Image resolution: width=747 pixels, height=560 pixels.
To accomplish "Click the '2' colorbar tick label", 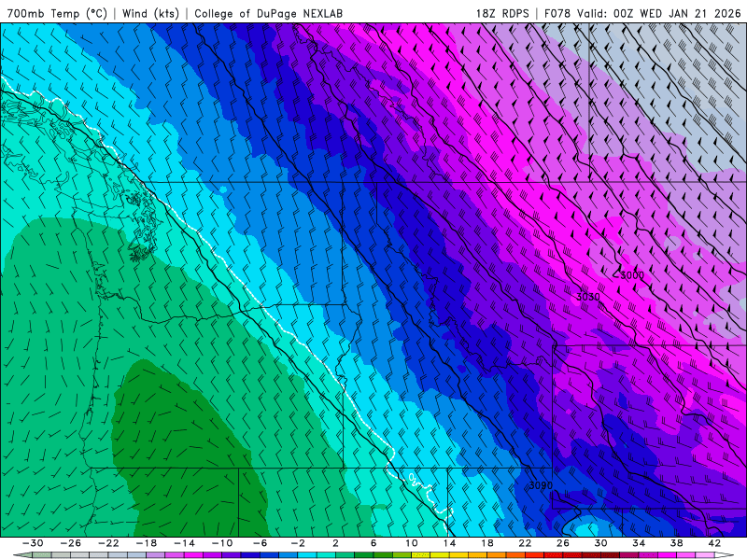I will (336, 543).
